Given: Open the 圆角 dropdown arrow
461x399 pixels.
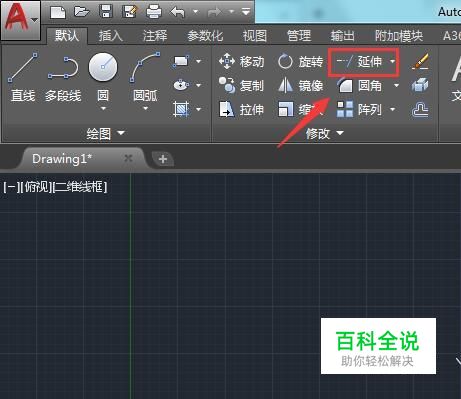Looking at the screenshot, I should [397, 86].
